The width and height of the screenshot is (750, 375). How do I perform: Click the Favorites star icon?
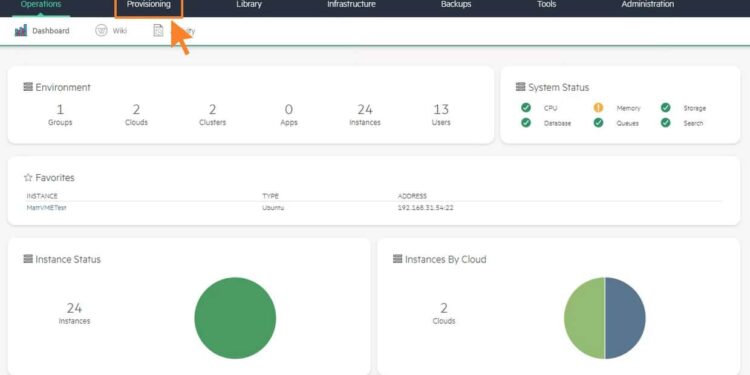(28, 177)
